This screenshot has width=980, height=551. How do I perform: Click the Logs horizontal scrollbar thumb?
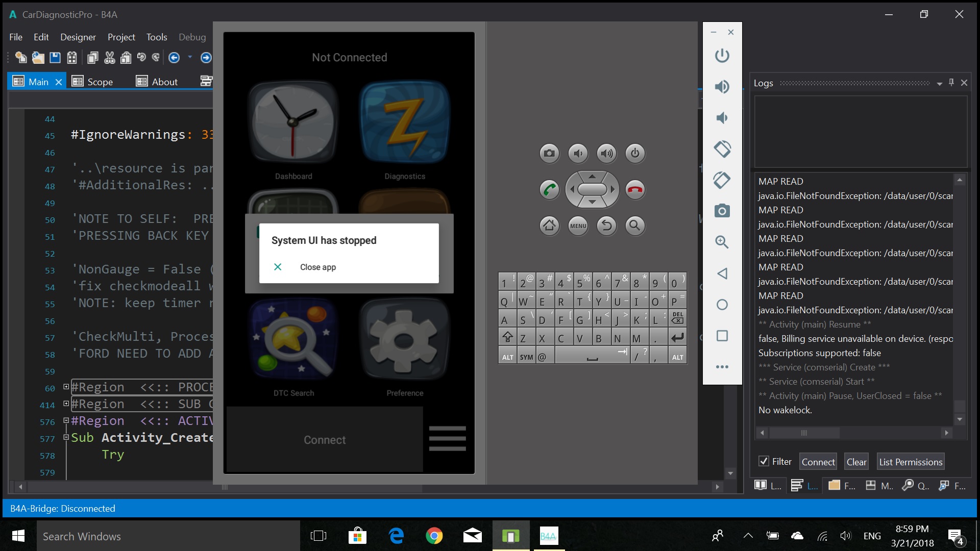tap(804, 433)
